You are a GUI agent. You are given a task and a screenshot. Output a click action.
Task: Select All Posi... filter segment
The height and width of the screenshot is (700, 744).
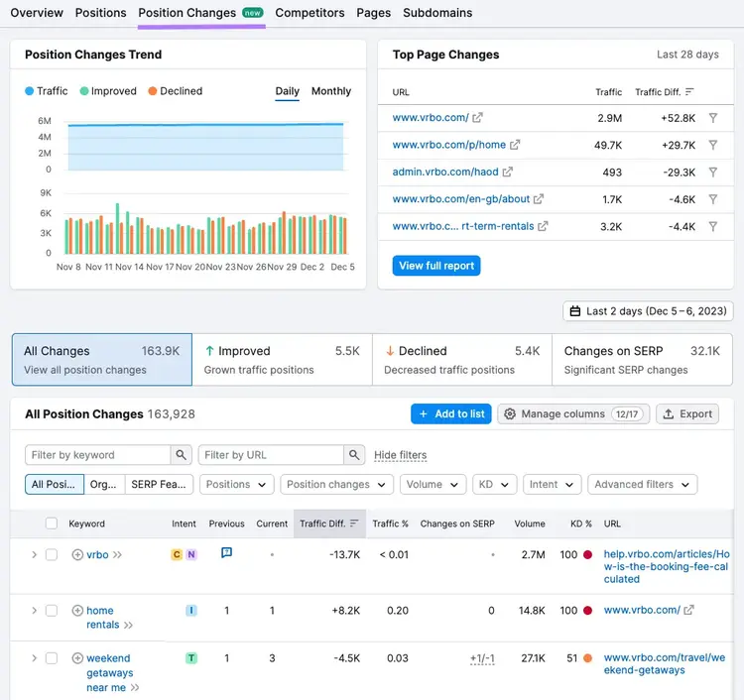coord(55,484)
